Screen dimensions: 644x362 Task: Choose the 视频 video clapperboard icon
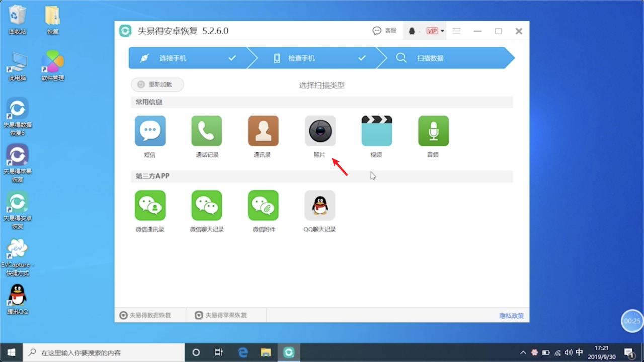pyautogui.click(x=377, y=131)
